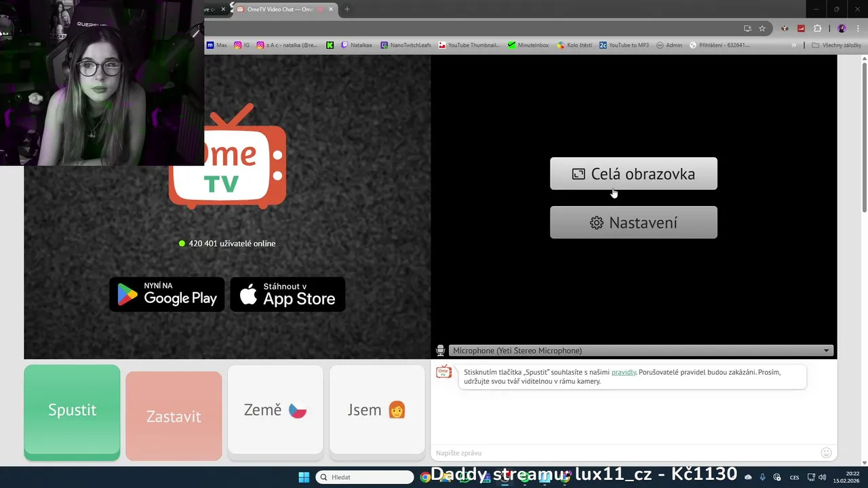The width and height of the screenshot is (868, 488).
Task: Click the App Store download badge
Action: coord(288,294)
